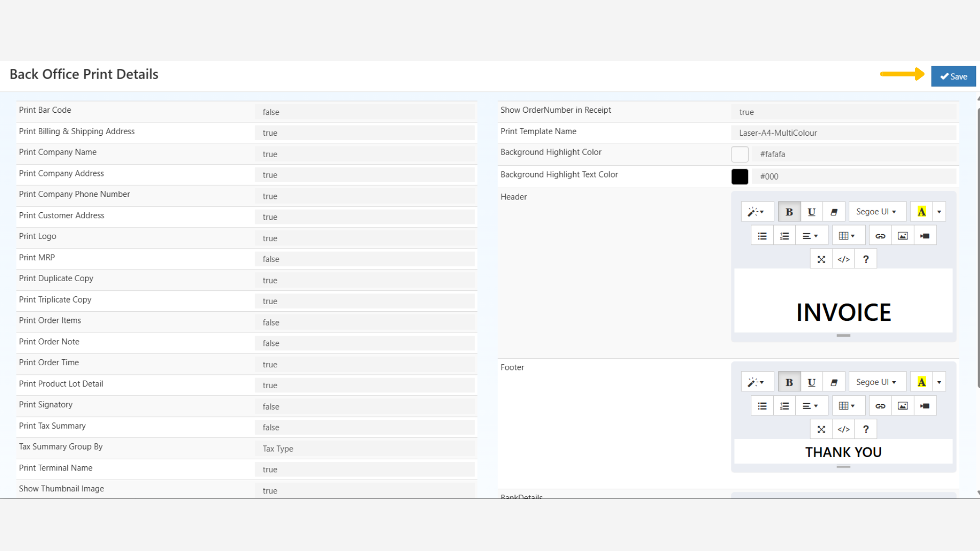980x551 pixels.
Task: Open the Header HTML code view
Action: (x=843, y=259)
